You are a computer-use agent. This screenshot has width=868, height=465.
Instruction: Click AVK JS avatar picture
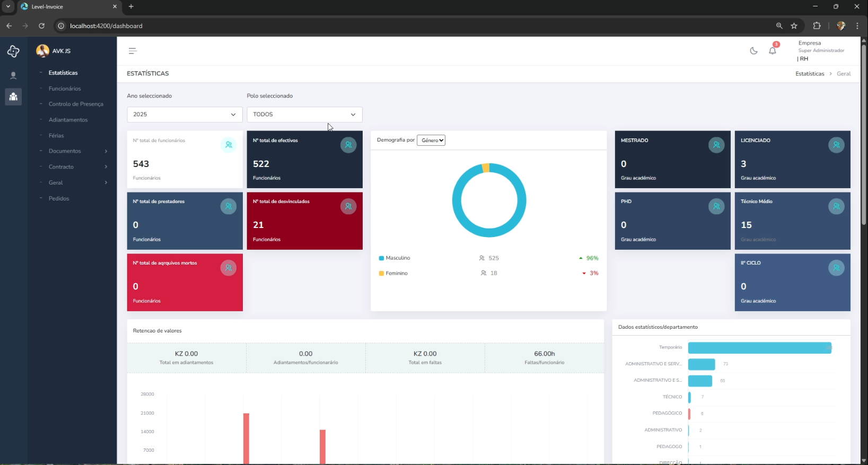tap(42, 51)
